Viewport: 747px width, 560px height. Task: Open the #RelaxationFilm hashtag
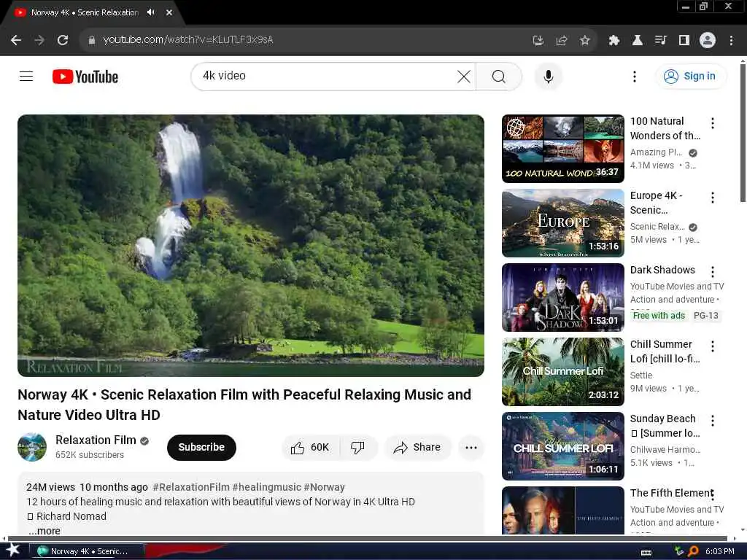click(191, 487)
